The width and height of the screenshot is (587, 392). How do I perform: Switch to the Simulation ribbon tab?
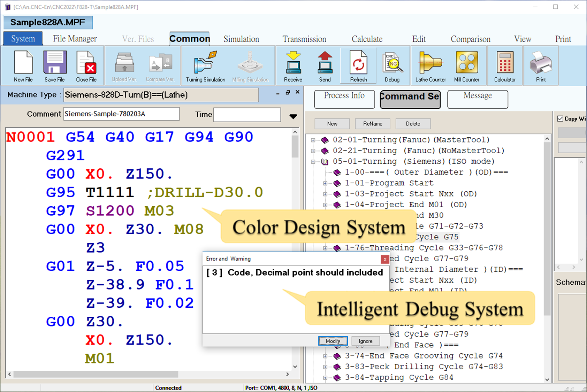coord(241,39)
